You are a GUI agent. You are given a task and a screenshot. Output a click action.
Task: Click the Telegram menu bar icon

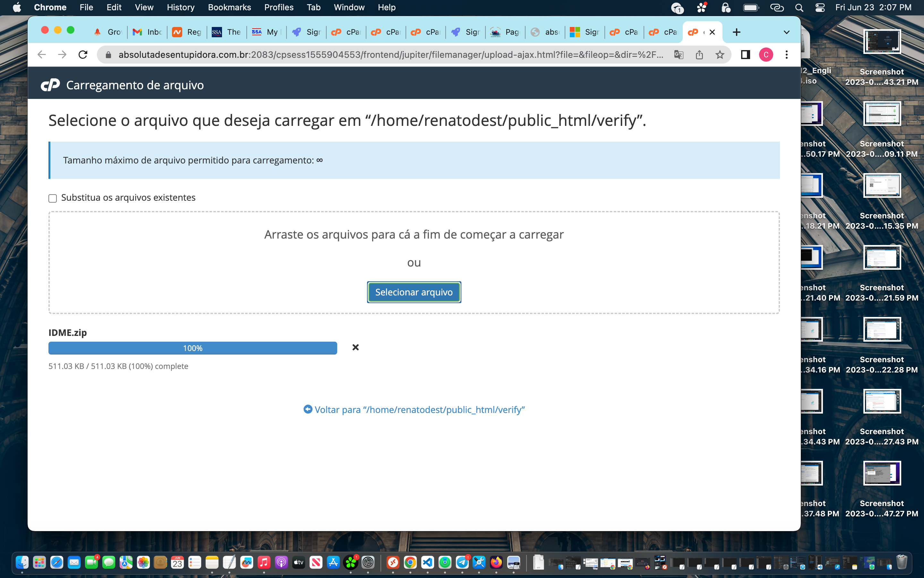(x=677, y=8)
